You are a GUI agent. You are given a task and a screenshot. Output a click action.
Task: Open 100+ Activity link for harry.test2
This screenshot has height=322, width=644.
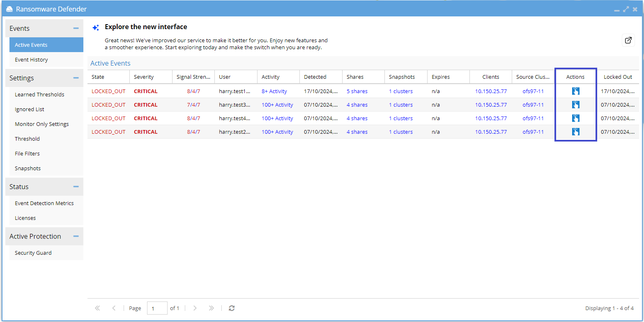tap(277, 132)
